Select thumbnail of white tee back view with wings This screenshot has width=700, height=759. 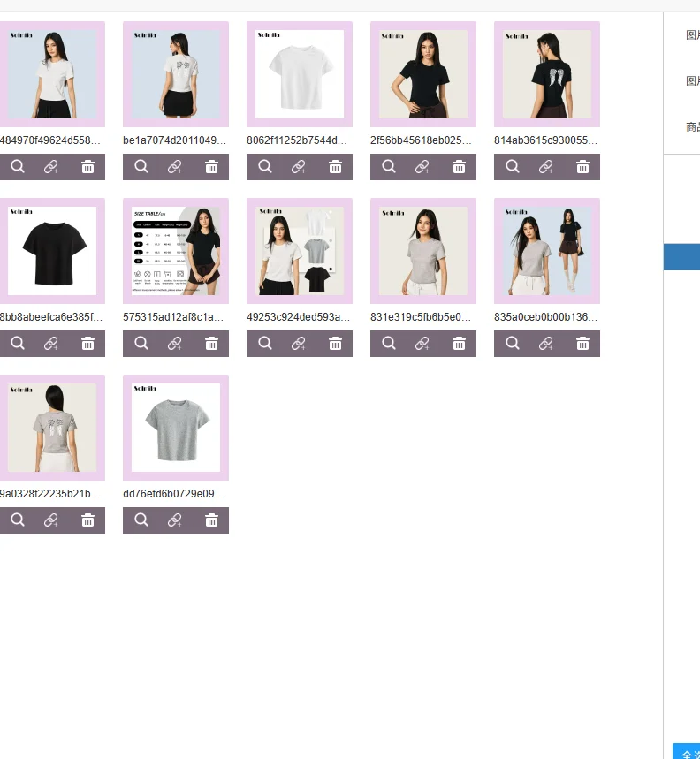coord(176,74)
